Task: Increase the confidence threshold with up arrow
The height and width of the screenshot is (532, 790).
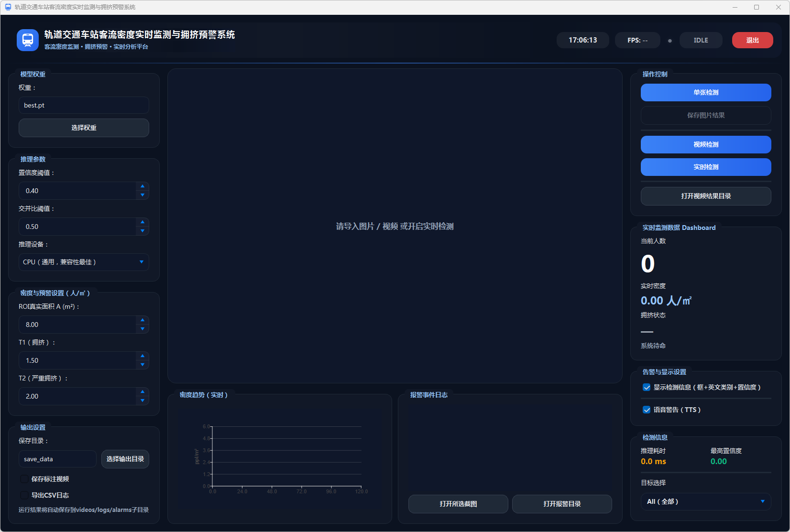Action: 143,186
